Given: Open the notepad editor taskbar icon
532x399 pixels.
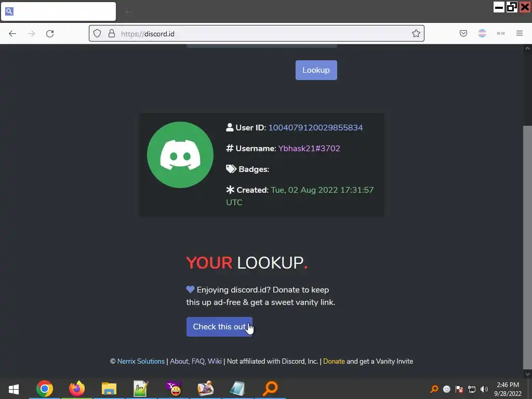Looking at the screenshot, I should [140, 389].
